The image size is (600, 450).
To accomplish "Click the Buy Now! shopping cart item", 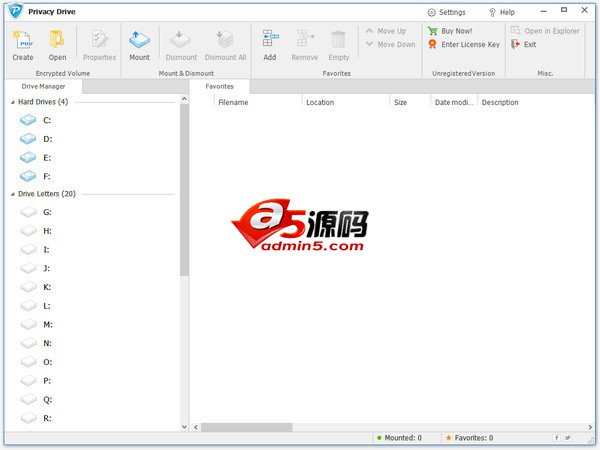I will pos(450,31).
